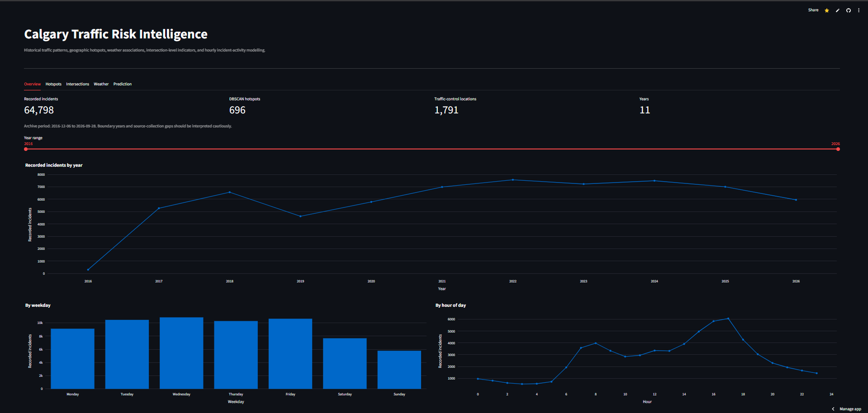868x413 pixels.
Task: Click the Traffic-control locations value 1,791
Action: coord(446,110)
